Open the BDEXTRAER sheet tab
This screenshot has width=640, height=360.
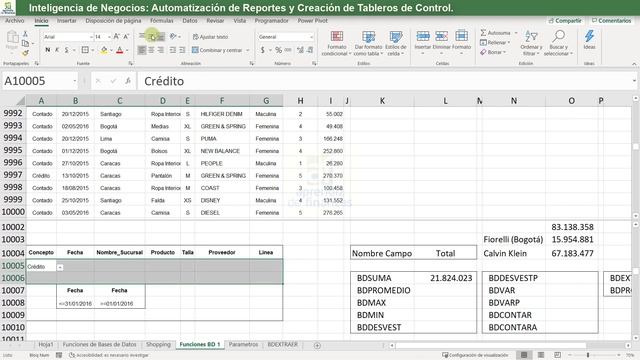click(x=282, y=344)
